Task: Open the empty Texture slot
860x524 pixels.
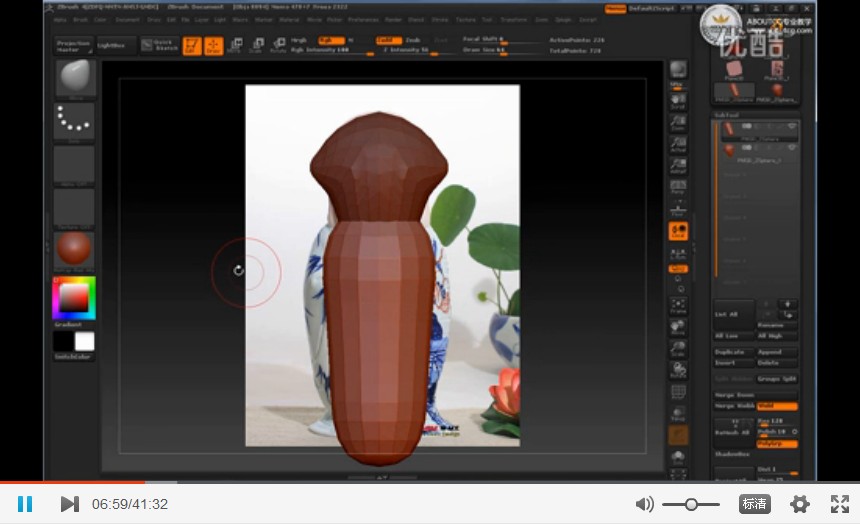Action: (75, 209)
